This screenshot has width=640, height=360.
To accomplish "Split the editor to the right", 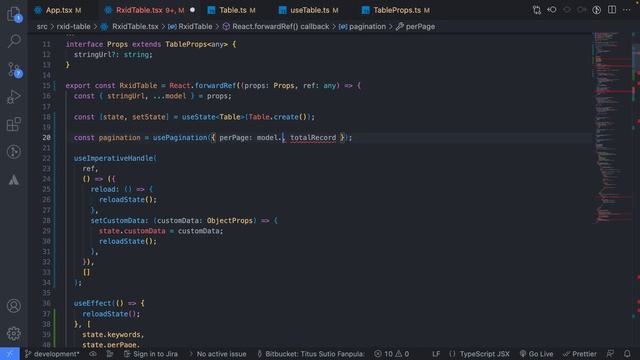I will [612, 10].
